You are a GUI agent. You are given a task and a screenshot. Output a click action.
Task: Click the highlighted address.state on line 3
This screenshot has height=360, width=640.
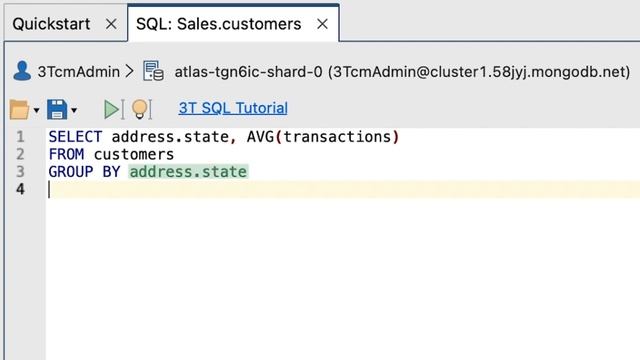(x=188, y=171)
